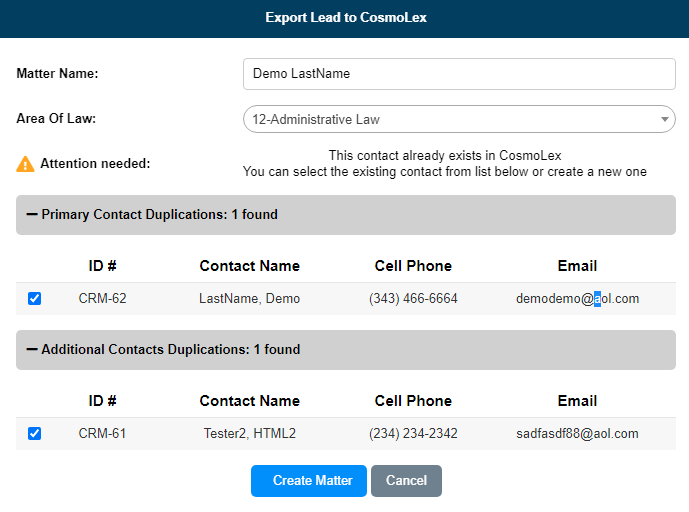Screen dimensions: 689x512
Task: Click Email header in Primary Contact table
Action: tap(577, 266)
